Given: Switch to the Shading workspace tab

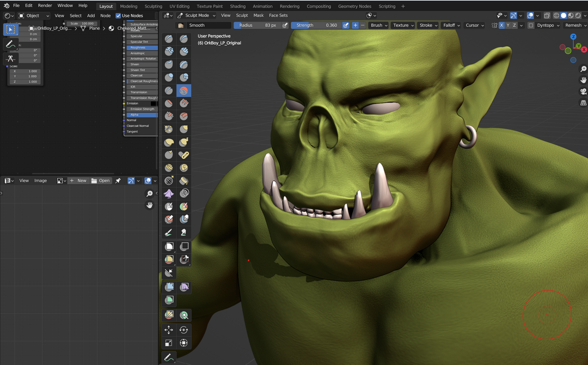Looking at the screenshot, I should pos(238,6).
